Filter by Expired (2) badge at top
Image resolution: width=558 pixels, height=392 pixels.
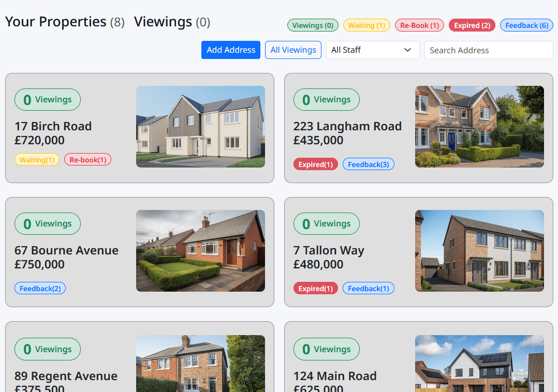click(x=472, y=25)
